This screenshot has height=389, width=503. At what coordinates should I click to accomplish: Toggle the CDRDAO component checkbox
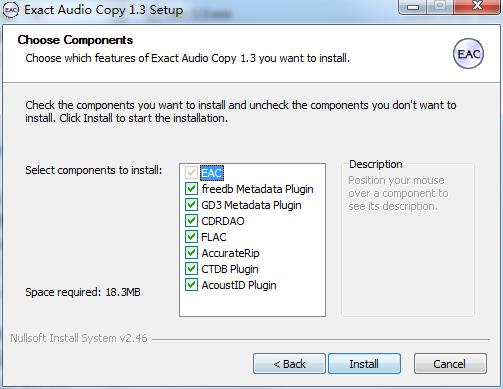(191, 221)
